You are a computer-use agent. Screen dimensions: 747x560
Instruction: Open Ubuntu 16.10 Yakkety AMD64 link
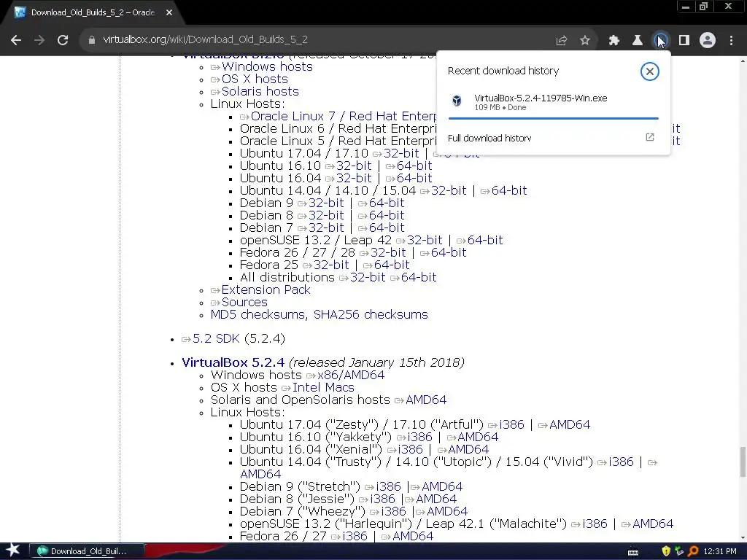coord(478,437)
